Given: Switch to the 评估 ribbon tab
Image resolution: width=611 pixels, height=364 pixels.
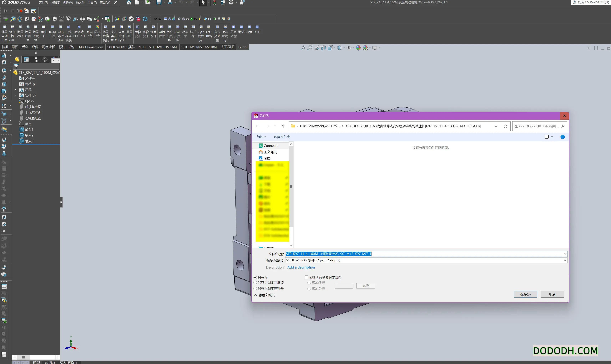Looking at the screenshot, I should pos(72,47).
